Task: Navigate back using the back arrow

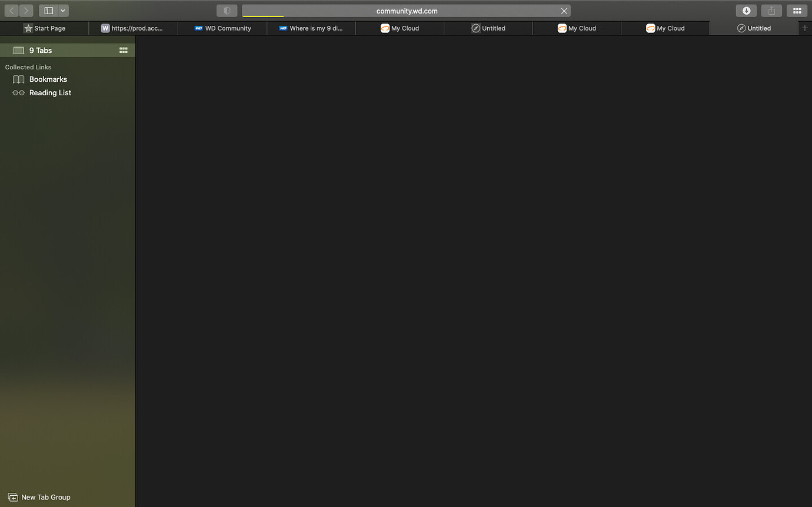Action: [11, 10]
